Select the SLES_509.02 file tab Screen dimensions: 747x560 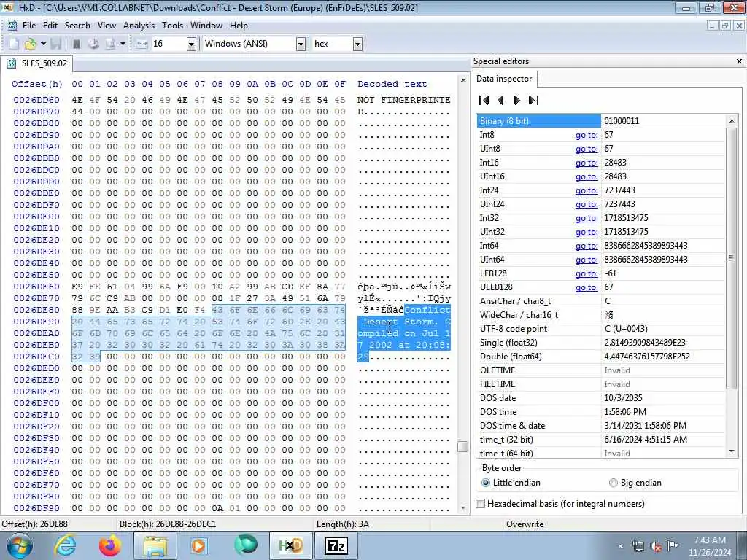click(36, 63)
